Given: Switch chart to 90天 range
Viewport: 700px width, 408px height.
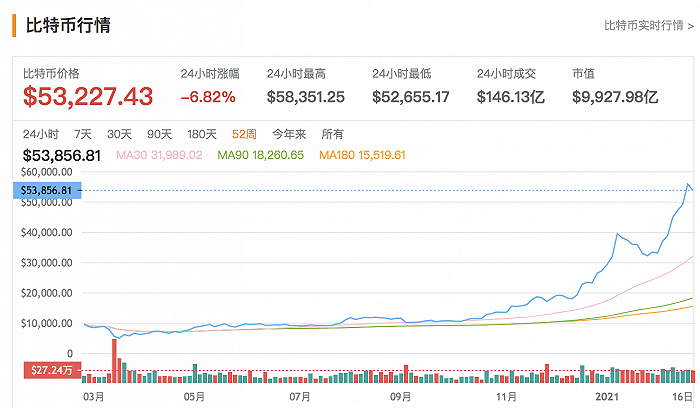Looking at the screenshot, I should [159, 134].
